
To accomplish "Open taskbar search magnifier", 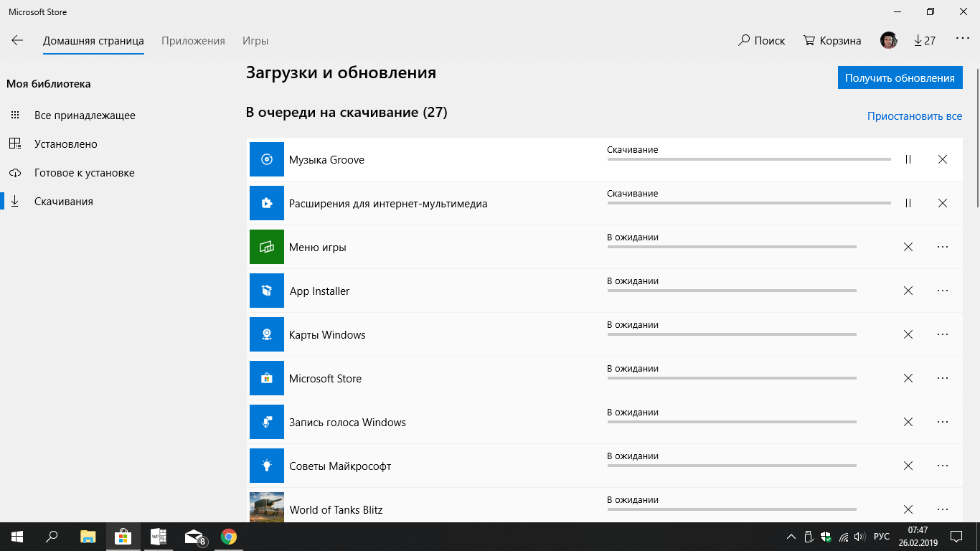I will 52,537.
